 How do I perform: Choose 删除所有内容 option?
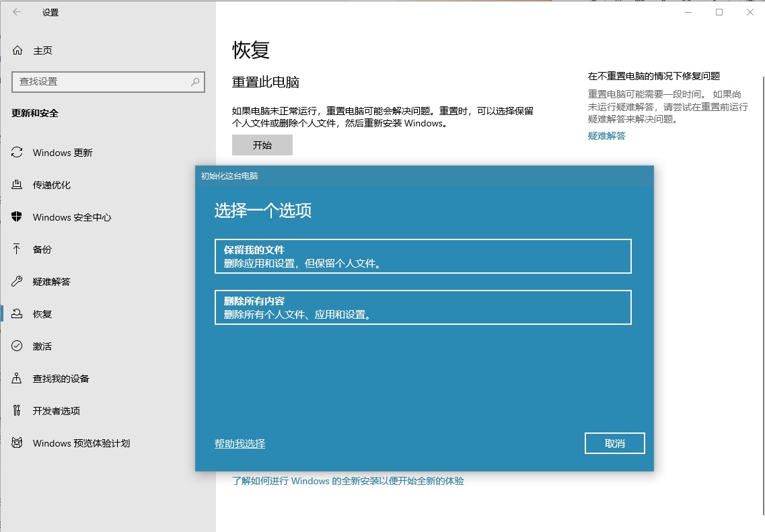(423, 307)
